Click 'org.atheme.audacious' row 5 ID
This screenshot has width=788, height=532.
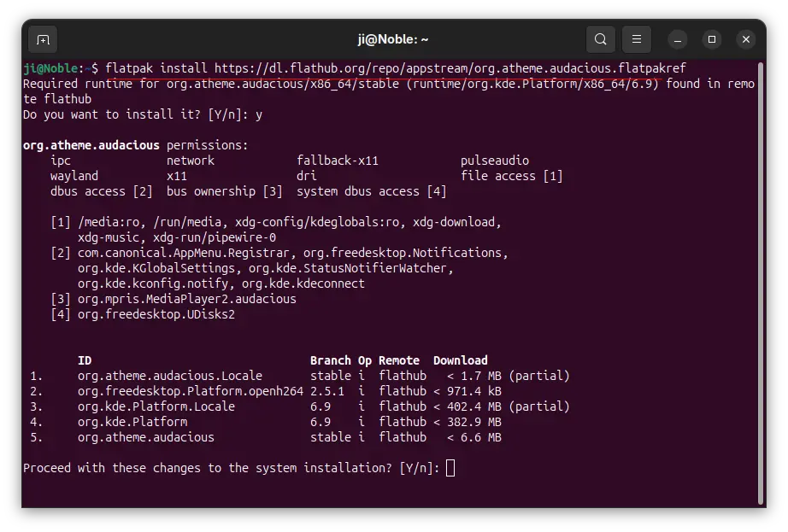[x=146, y=438]
